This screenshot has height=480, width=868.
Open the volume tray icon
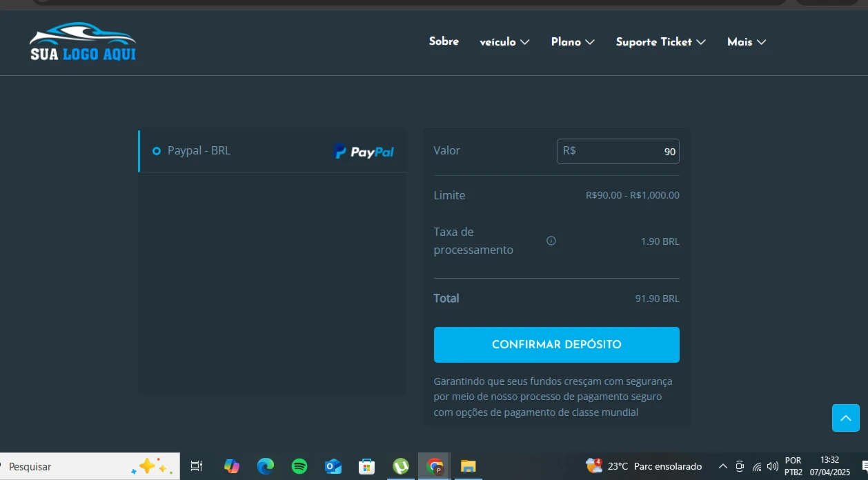773,466
